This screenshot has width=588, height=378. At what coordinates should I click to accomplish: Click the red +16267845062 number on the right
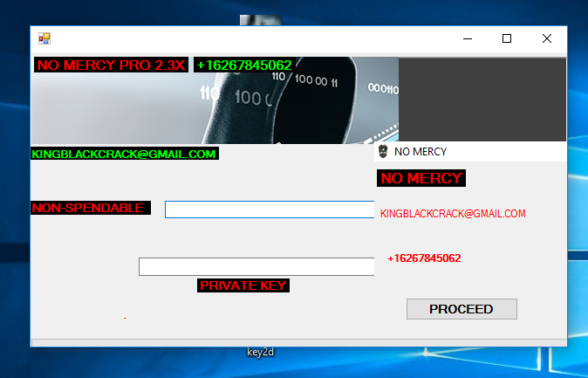[424, 258]
